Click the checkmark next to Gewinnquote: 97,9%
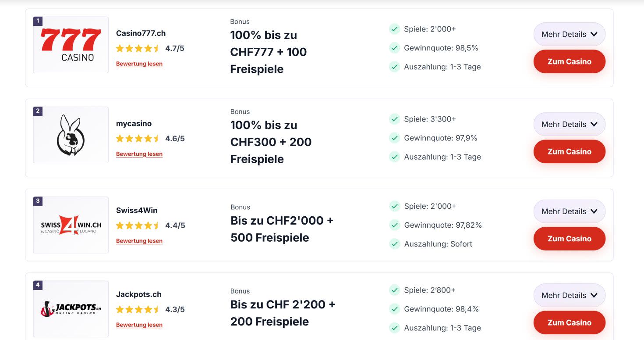 point(394,138)
